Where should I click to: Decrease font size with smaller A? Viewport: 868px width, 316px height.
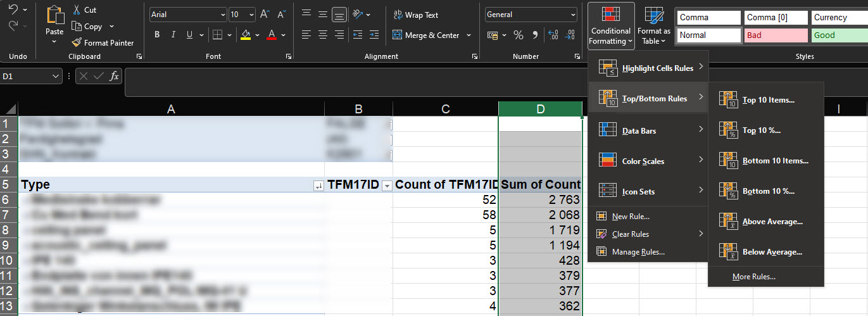pyautogui.click(x=282, y=15)
